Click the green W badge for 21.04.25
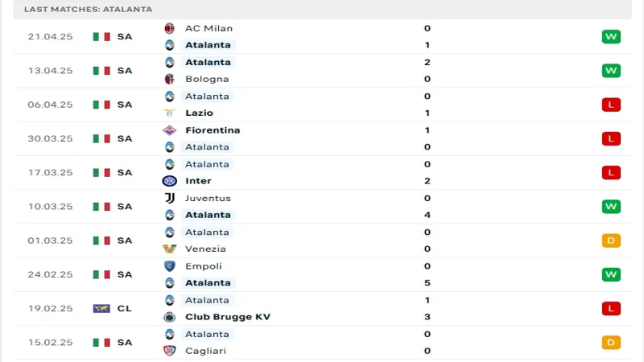This screenshot has width=644, height=362. [x=611, y=36]
